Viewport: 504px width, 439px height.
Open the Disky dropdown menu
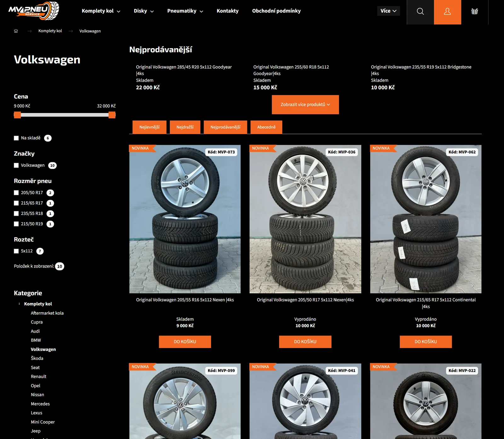point(144,11)
